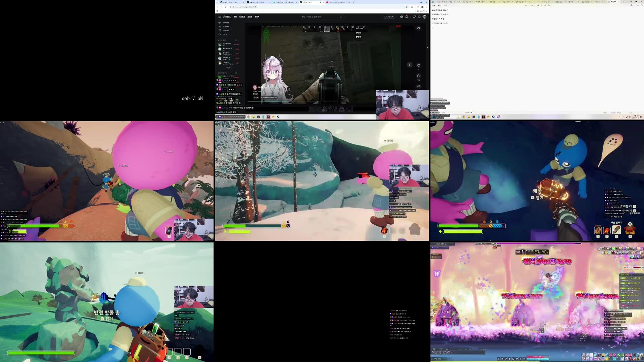
Task: Expand the show-more link under followed channels
Action: coord(228,67)
